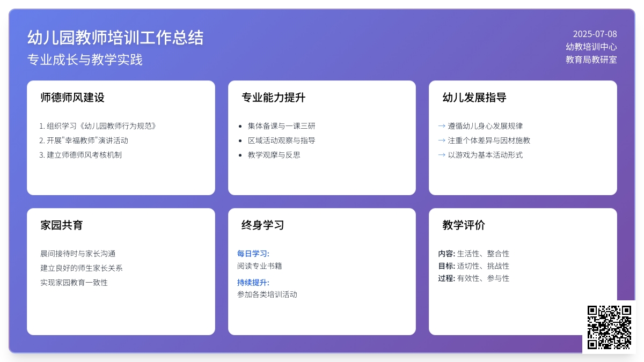This screenshot has height=362, width=644.
Task: Click card heading 终身学习
Action: click(x=262, y=225)
